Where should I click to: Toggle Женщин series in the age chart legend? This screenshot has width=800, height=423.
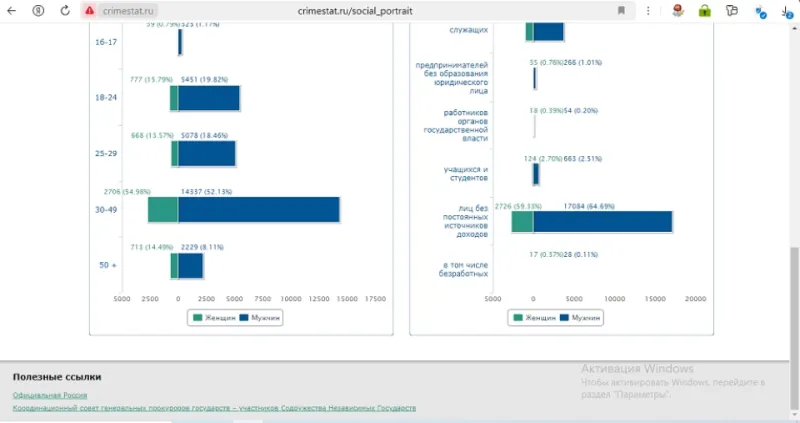point(214,317)
